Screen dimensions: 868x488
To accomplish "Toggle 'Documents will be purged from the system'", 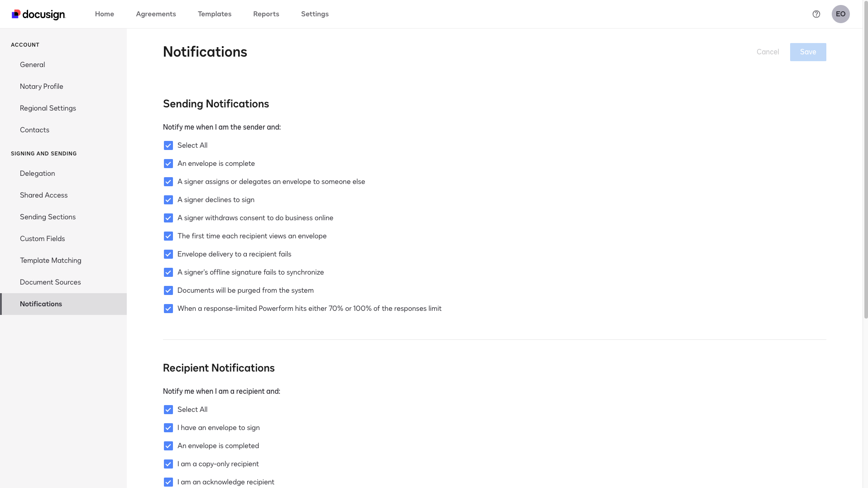I will pyautogui.click(x=168, y=290).
